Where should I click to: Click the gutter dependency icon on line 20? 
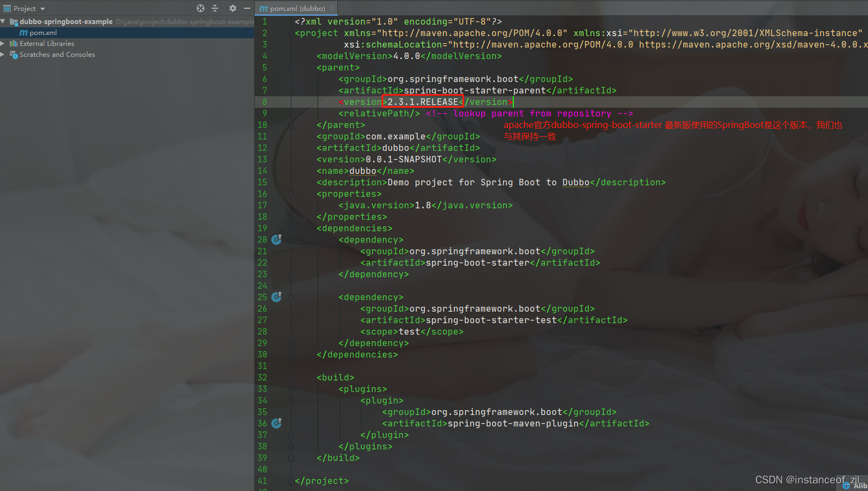pyautogui.click(x=277, y=239)
